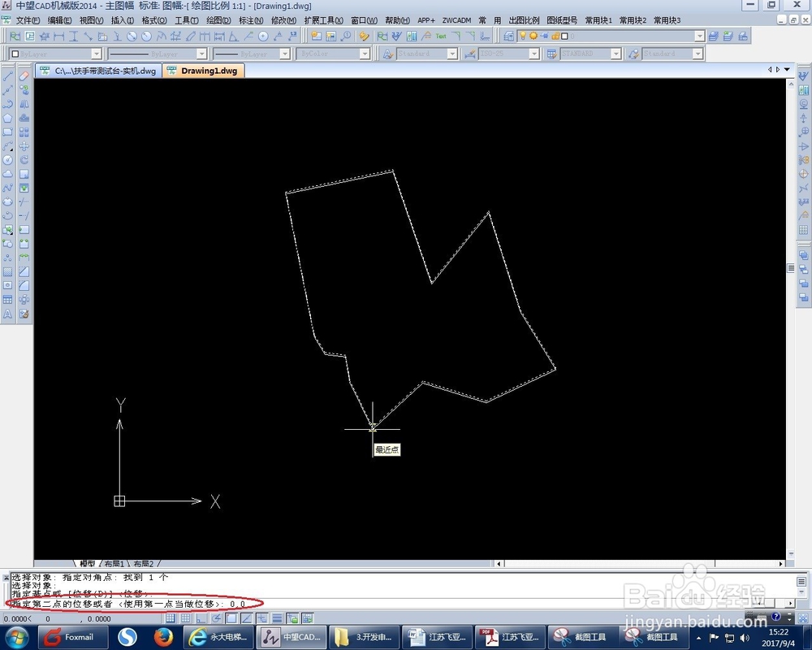812x650 pixels.
Task: Open the Table tool in draw toolbar
Action: coord(8,300)
